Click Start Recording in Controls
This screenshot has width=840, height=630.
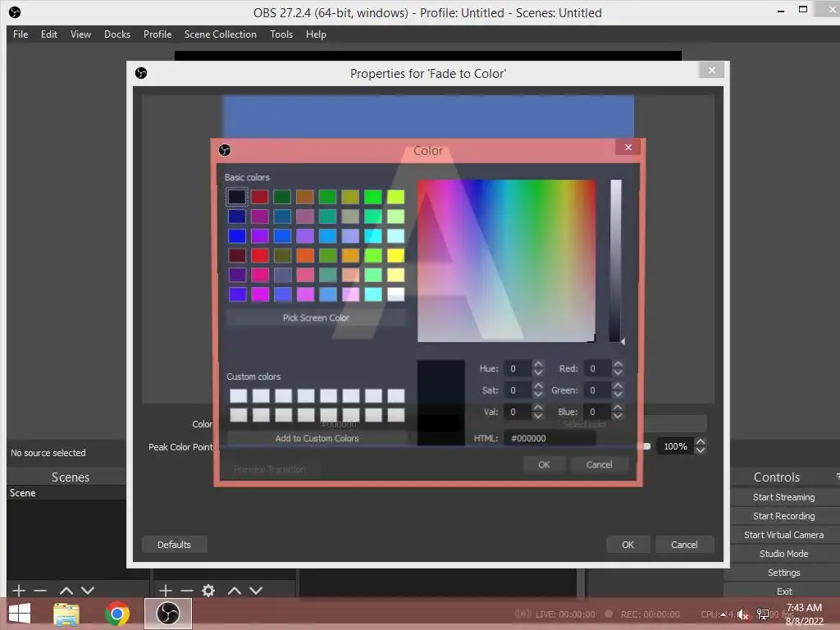pyautogui.click(x=783, y=516)
